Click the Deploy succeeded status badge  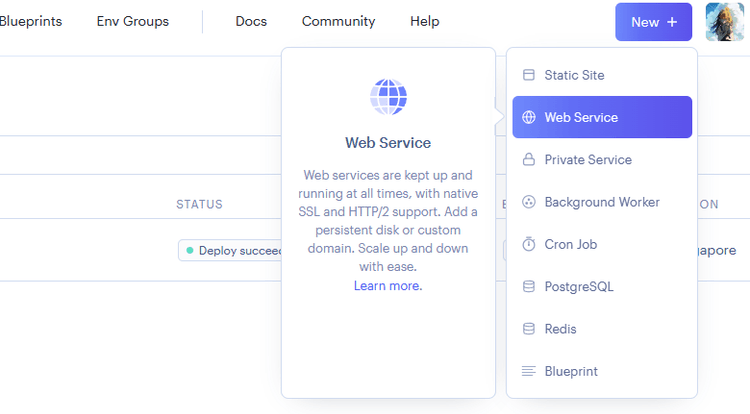(x=232, y=250)
